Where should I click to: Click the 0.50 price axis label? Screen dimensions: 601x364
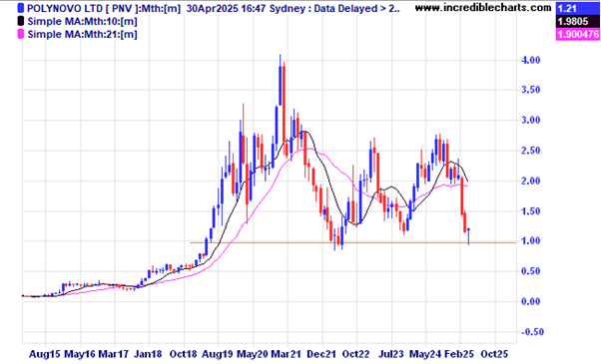530,271
